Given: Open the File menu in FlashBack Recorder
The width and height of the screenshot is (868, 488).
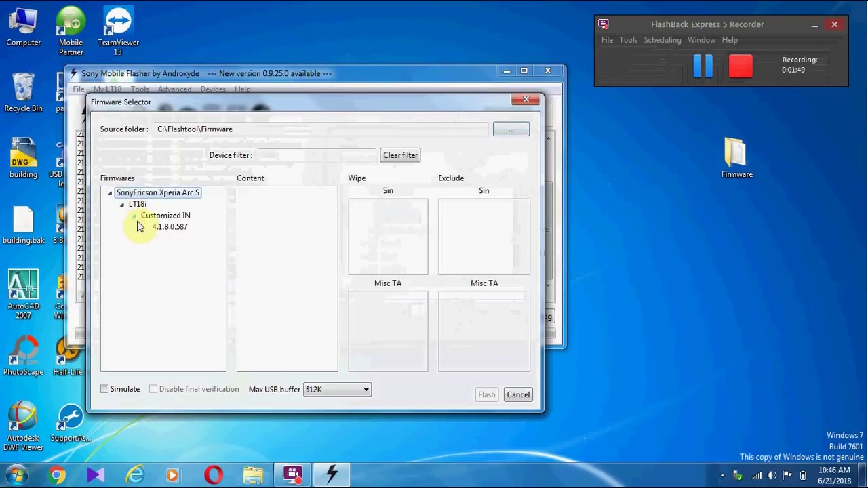Looking at the screenshot, I should coord(607,40).
